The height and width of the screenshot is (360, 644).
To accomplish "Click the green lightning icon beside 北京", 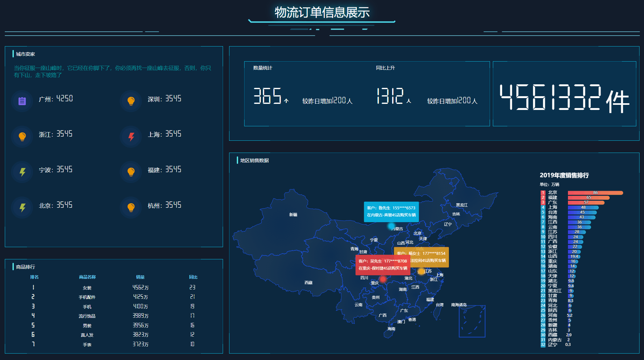I will pyautogui.click(x=22, y=208).
